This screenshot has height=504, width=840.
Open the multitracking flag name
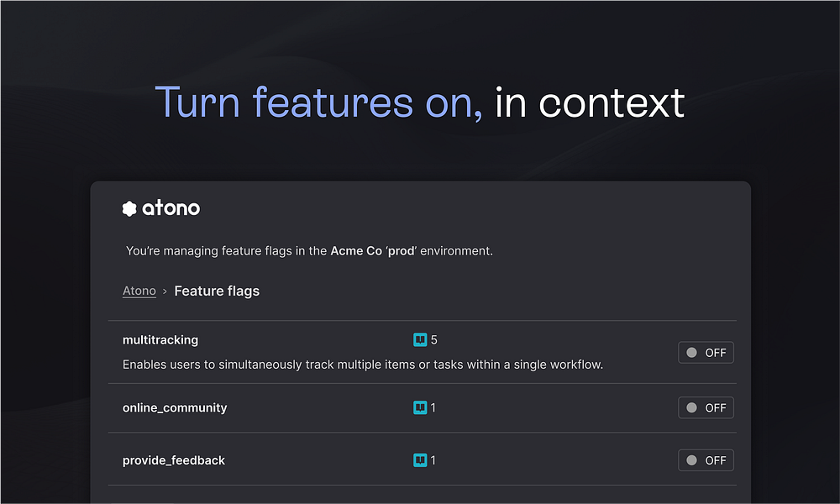[x=160, y=340]
